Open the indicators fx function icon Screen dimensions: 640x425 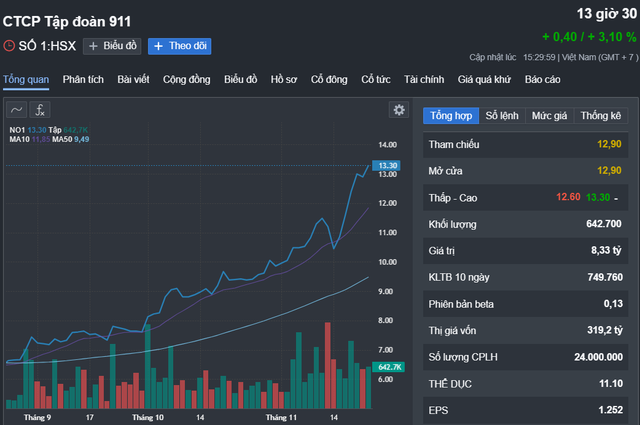click(40, 110)
